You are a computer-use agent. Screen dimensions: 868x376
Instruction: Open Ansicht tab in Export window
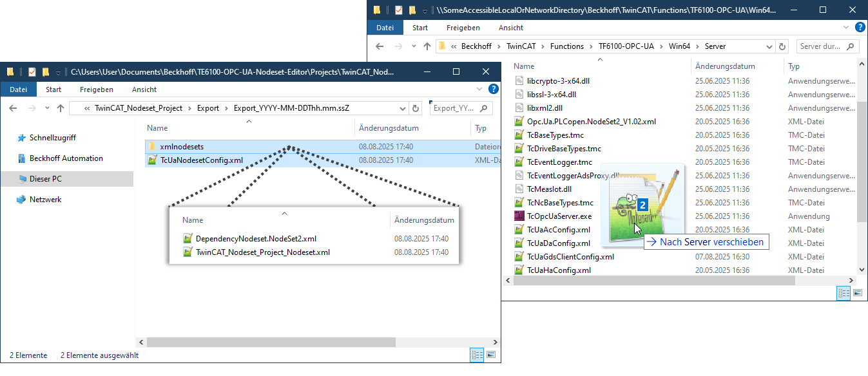[x=144, y=89]
